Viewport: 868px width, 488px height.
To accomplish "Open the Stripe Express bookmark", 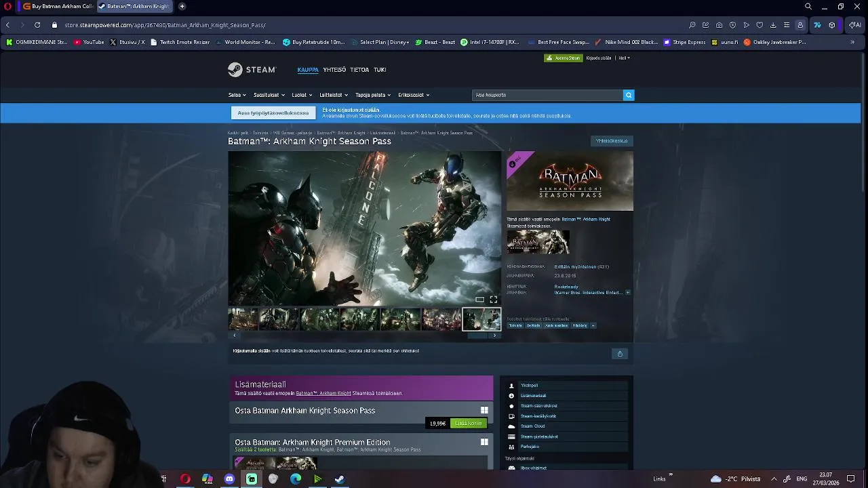I will click(685, 42).
